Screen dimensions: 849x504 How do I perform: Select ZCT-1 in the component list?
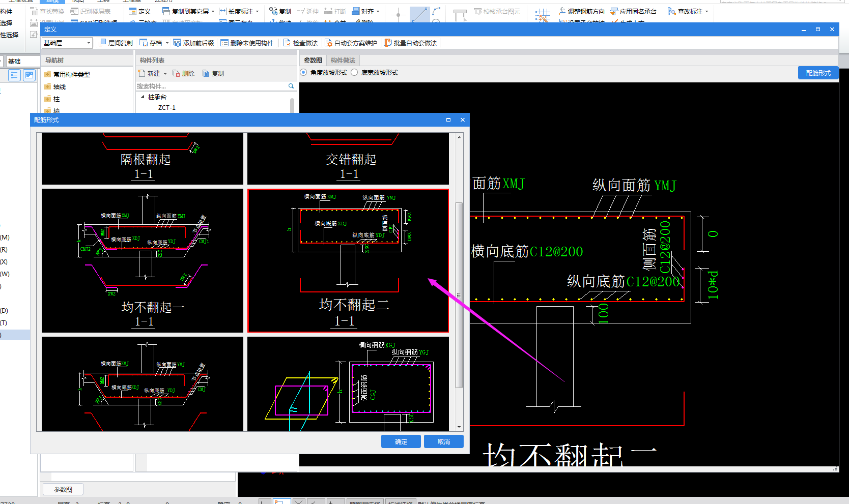point(167,108)
